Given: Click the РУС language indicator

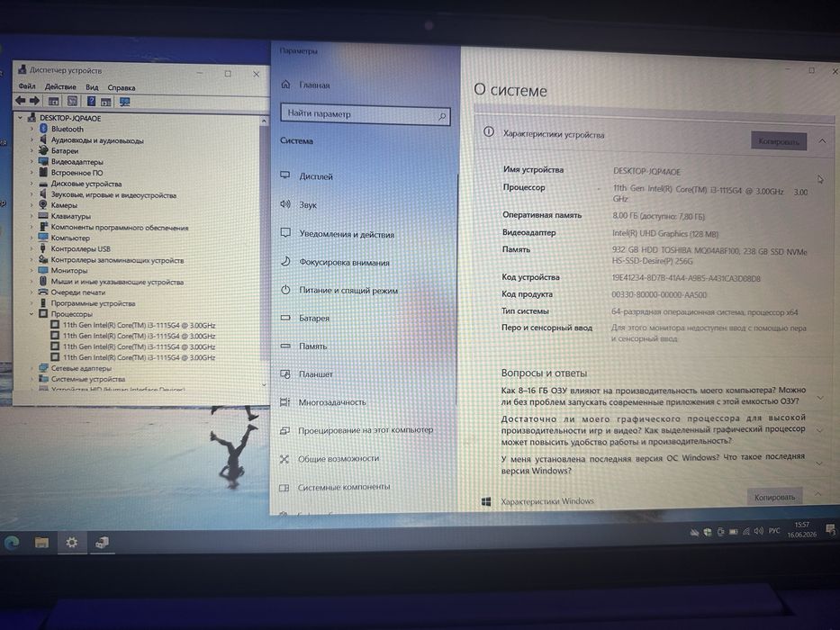Looking at the screenshot, I should (774, 531).
